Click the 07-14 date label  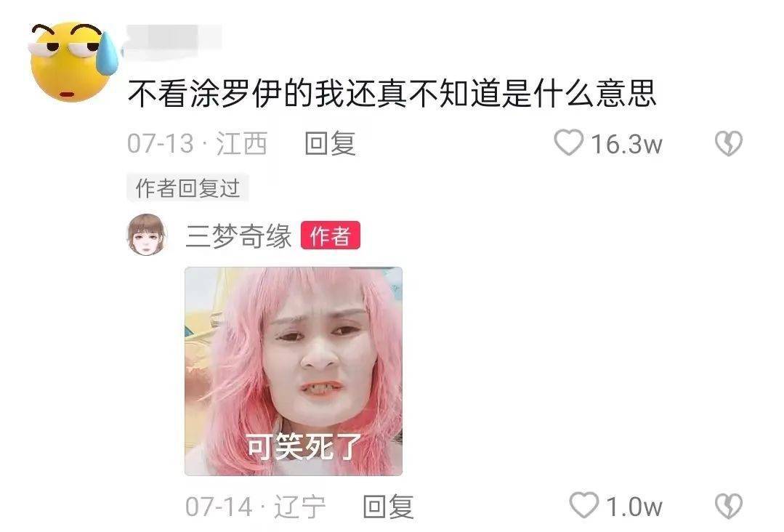click(219, 507)
